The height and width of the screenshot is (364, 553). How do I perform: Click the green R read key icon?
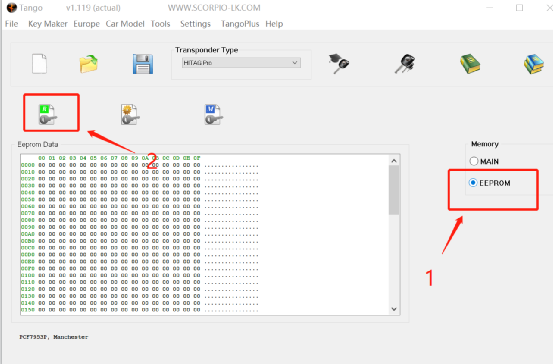coord(48,115)
